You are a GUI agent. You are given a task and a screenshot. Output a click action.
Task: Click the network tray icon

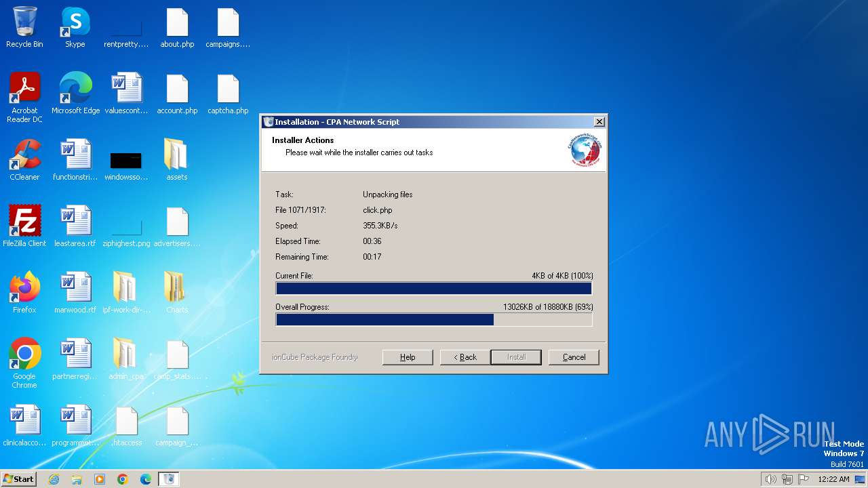click(787, 479)
